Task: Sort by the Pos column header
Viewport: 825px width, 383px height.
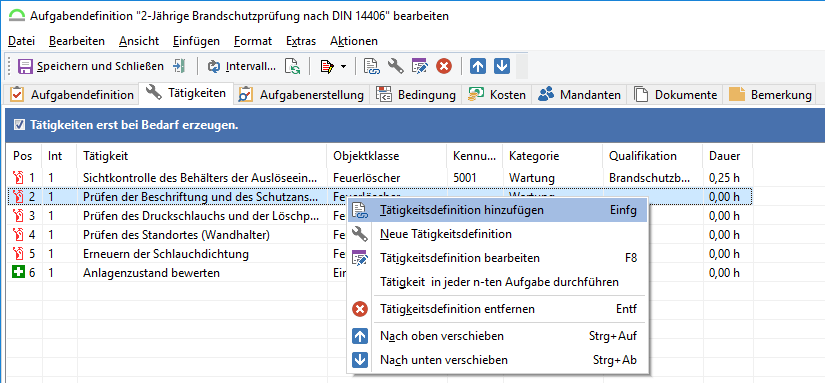Action: coord(24,156)
